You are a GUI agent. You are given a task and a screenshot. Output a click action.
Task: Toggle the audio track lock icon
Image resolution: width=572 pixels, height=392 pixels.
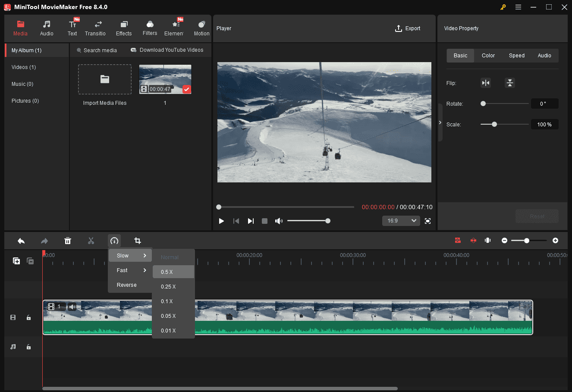(28, 347)
